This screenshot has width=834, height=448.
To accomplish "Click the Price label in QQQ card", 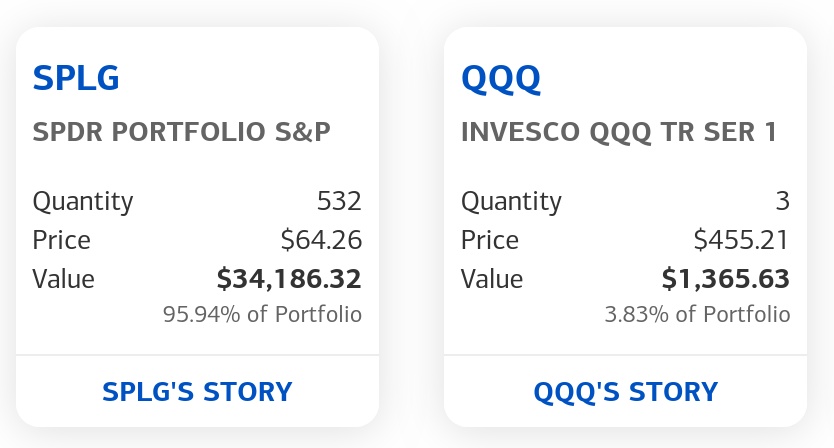I will (x=490, y=240).
